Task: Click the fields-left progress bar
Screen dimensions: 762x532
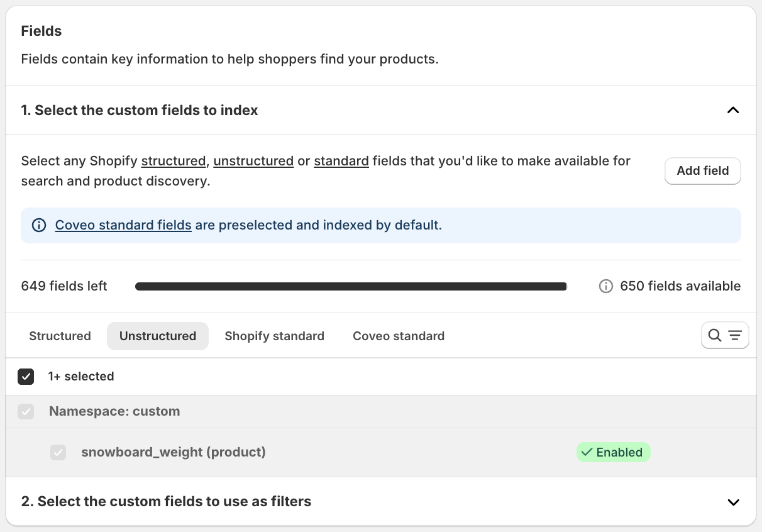Action: coord(351,287)
